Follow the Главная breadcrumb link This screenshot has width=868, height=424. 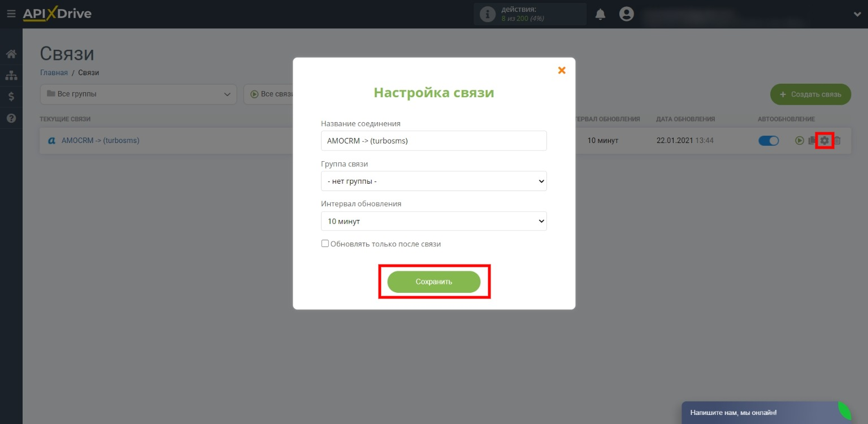(54, 72)
